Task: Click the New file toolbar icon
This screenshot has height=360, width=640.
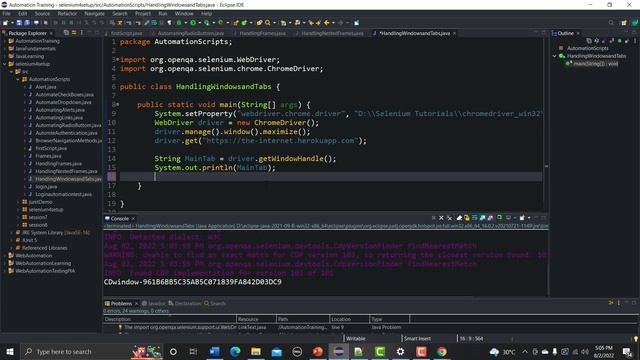Action: click(6, 23)
